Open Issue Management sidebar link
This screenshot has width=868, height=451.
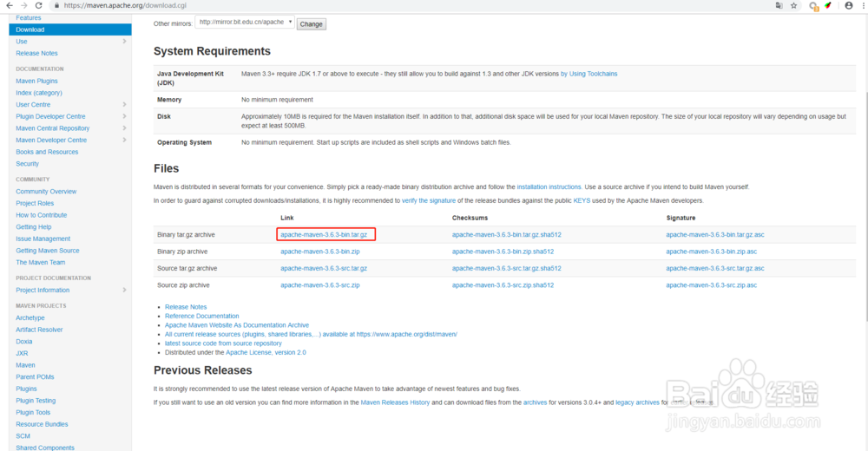43,239
